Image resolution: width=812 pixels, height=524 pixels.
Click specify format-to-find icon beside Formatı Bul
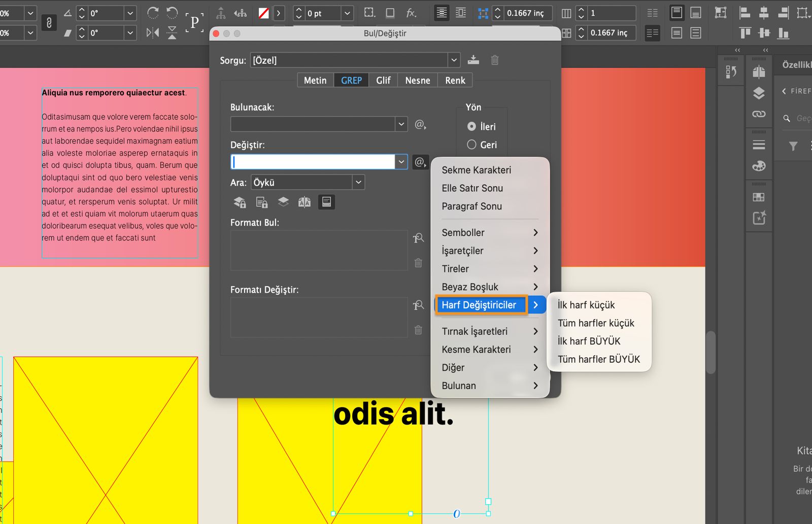pyautogui.click(x=418, y=238)
